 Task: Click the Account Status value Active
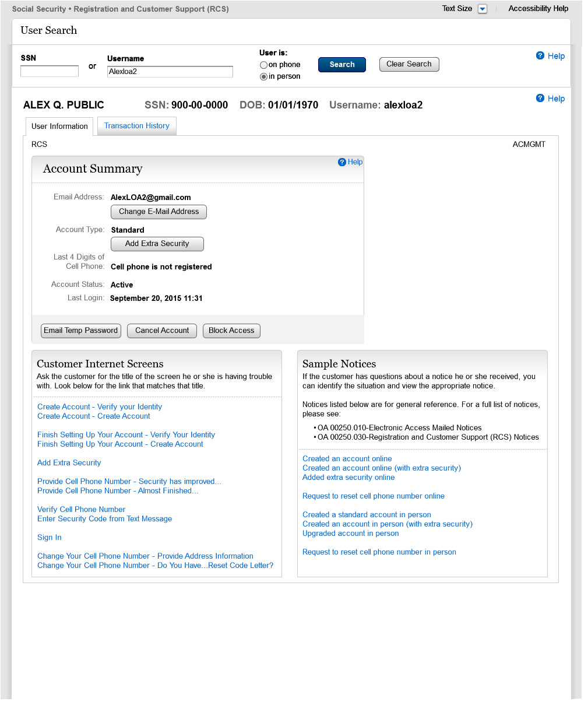pos(122,285)
